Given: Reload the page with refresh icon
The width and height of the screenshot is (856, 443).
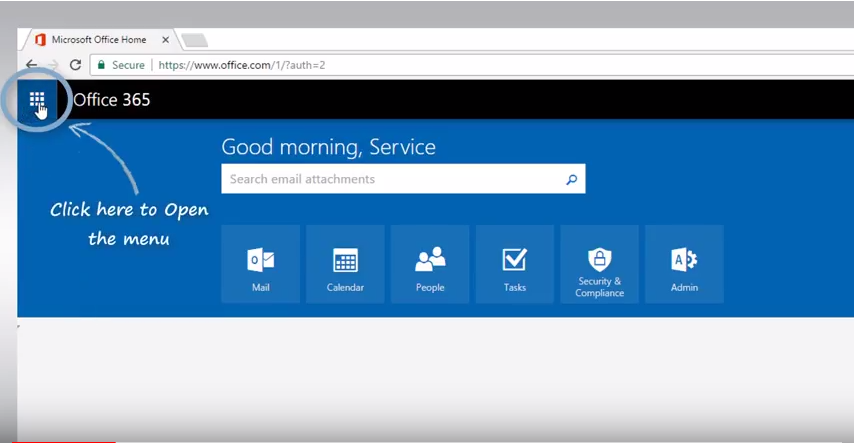Looking at the screenshot, I should [x=75, y=65].
